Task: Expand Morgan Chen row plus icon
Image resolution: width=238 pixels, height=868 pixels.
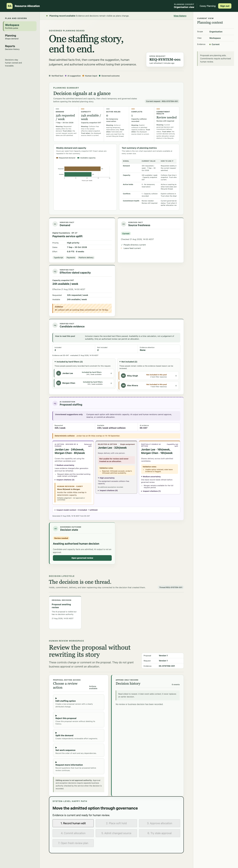Action: (111, 383)
